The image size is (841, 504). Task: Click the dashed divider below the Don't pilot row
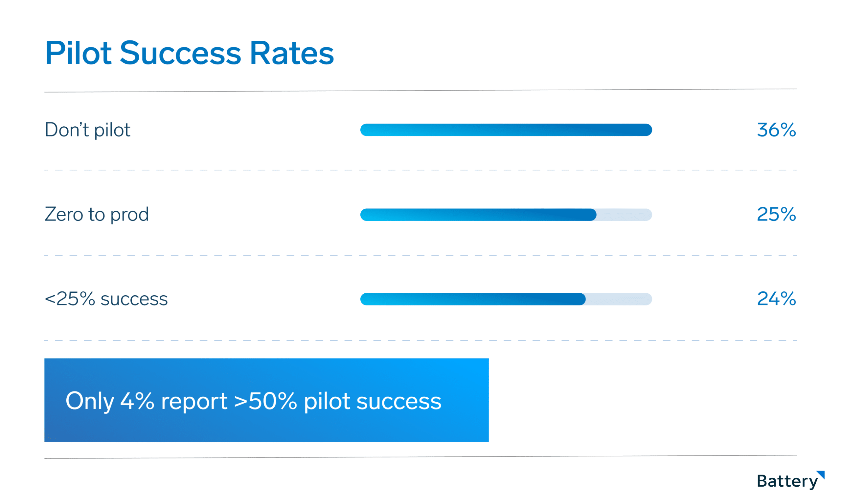(420, 170)
